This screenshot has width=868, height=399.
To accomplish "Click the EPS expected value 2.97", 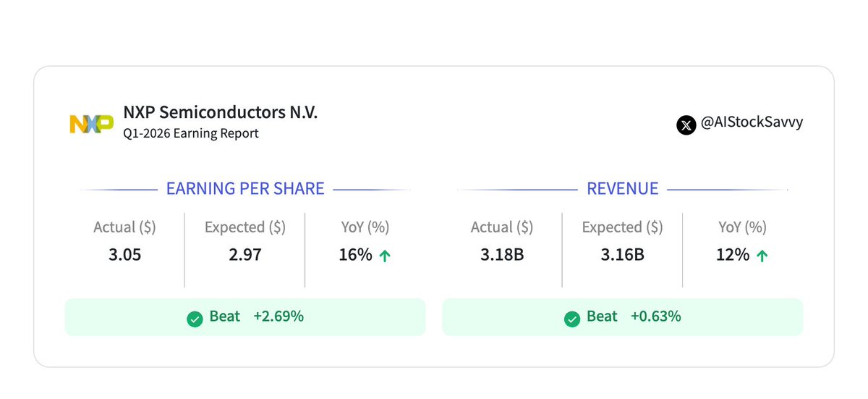I will [x=244, y=254].
